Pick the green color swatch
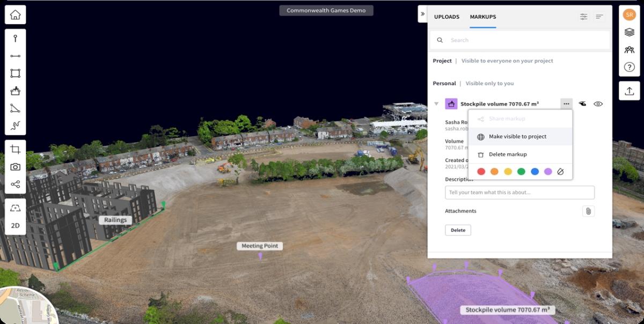 (x=521, y=172)
